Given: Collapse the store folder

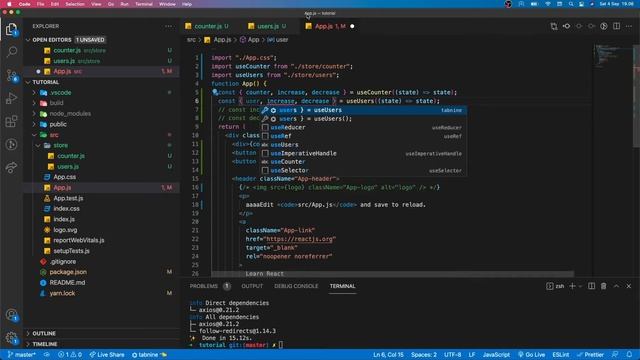Looking at the screenshot, I should tap(38, 145).
